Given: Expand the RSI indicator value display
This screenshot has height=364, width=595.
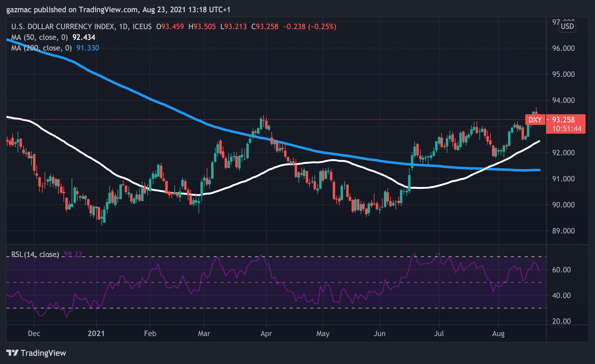Looking at the screenshot, I should [x=73, y=254].
